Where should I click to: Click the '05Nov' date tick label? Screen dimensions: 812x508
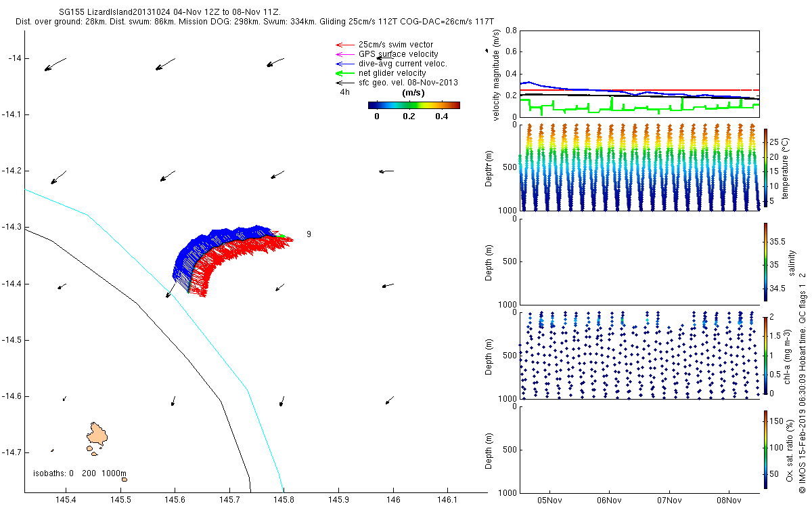[549, 501]
